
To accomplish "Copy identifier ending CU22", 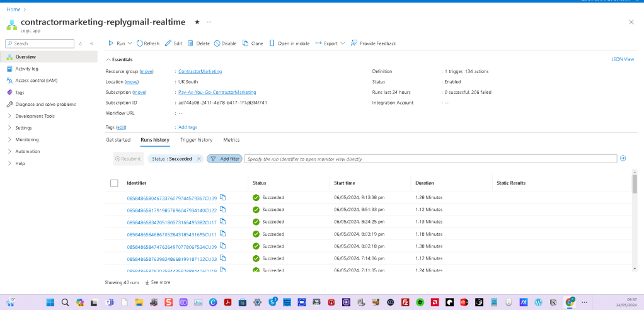I will point(223,209).
